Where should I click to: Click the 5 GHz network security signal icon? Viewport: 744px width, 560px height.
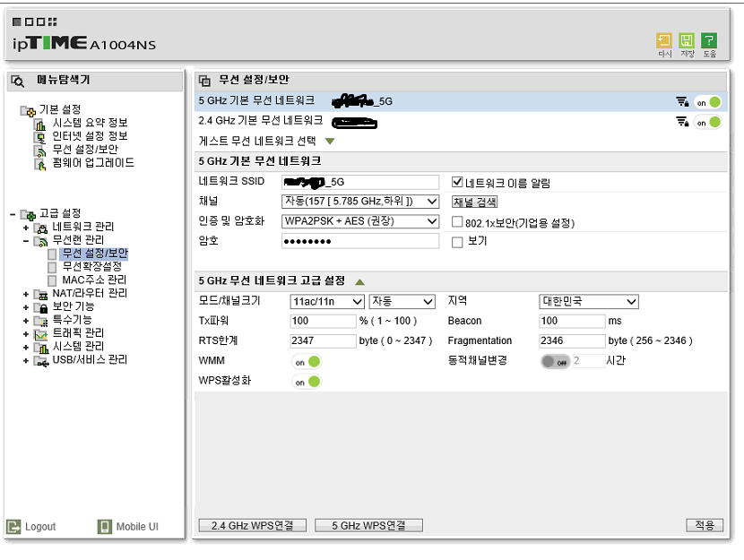point(682,102)
